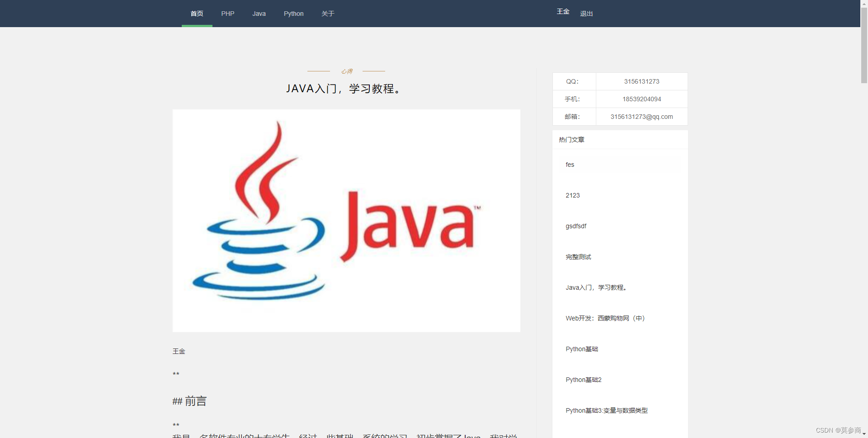
Task: Click the Java logo image
Action: pos(346,221)
